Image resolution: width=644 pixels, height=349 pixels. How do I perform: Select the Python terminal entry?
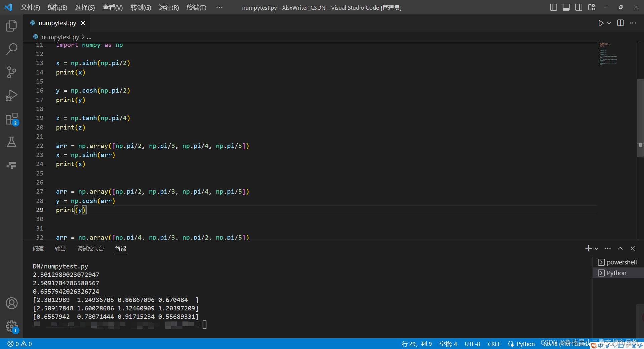point(618,273)
